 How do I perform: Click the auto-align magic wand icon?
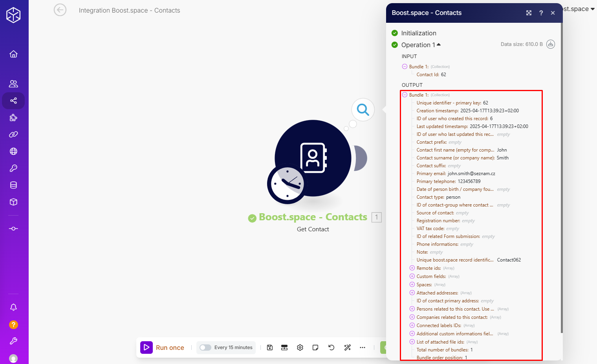click(x=347, y=348)
